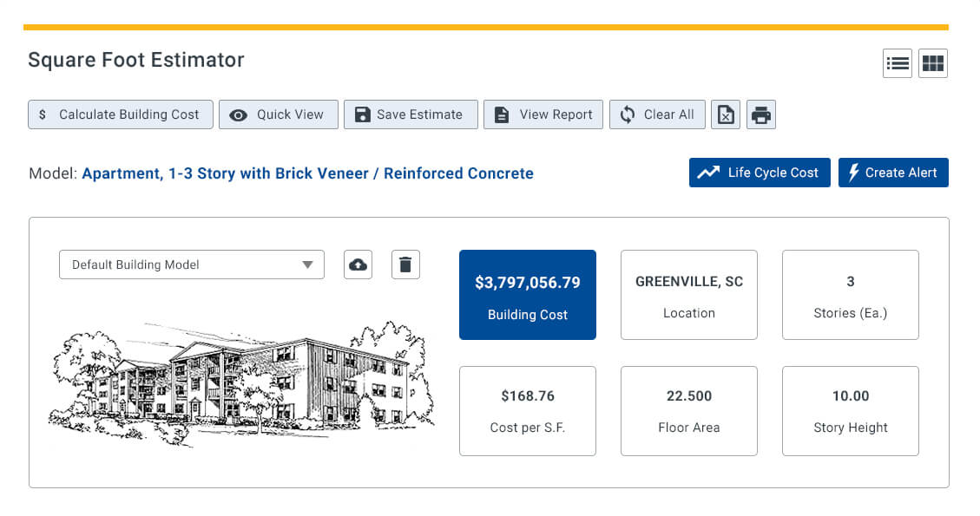The width and height of the screenshot is (980, 516).
Task: Delete building model using trash icon
Action: (405, 265)
